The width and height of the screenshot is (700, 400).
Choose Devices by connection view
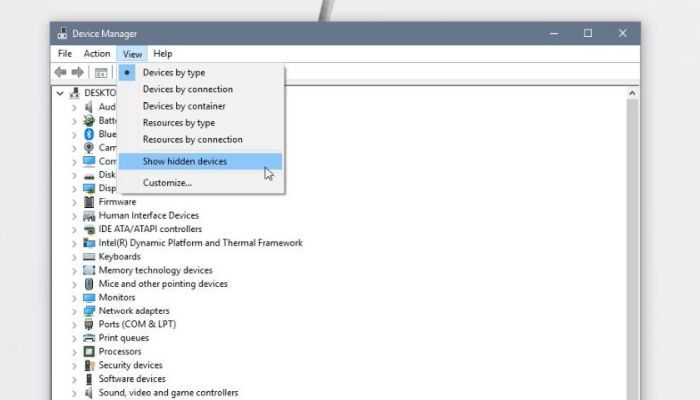pyautogui.click(x=187, y=89)
